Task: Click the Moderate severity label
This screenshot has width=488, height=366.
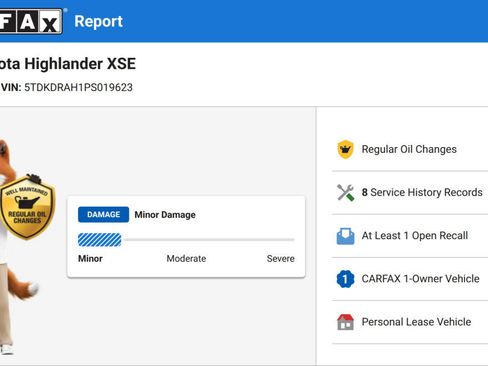Action: click(186, 258)
